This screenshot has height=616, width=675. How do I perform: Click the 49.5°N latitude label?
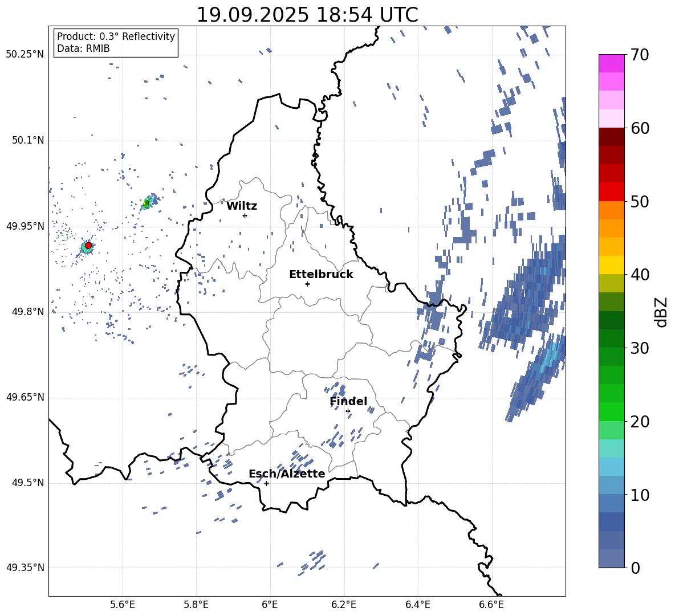tap(27, 483)
